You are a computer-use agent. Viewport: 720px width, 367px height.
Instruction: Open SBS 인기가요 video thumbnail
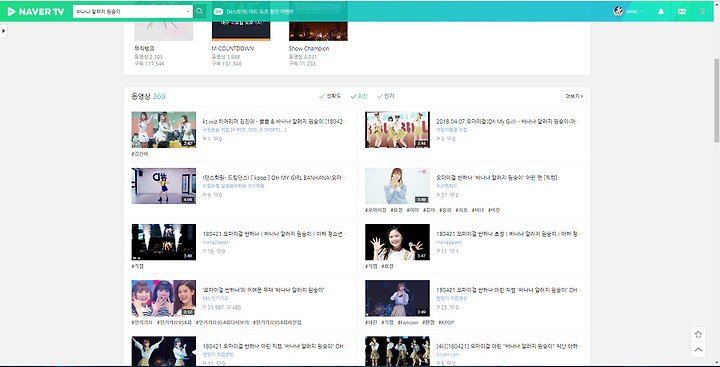[163, 298]
